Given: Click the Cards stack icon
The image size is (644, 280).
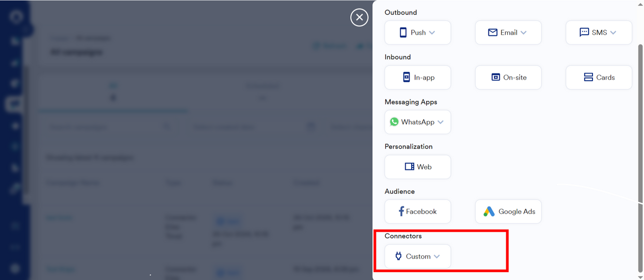Looking at the screenshot, I should [588, 78].
